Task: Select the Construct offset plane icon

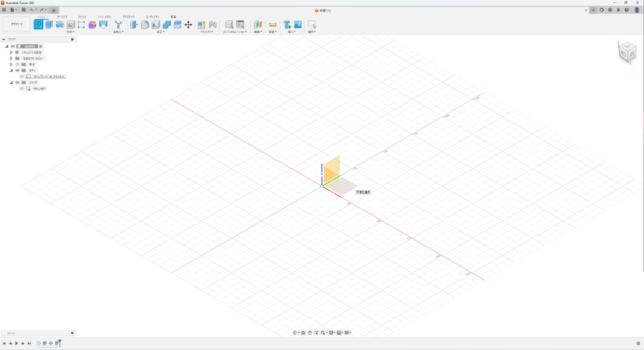Action: click(x=258, y=25)
